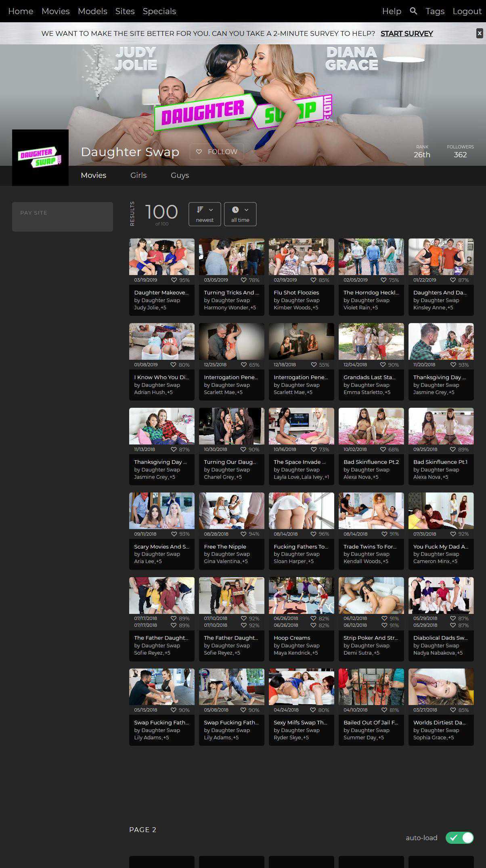Like the card dated 10/16/2018 via heart
Viewport: 486px width, 868px height.
(x=314, y=449)
